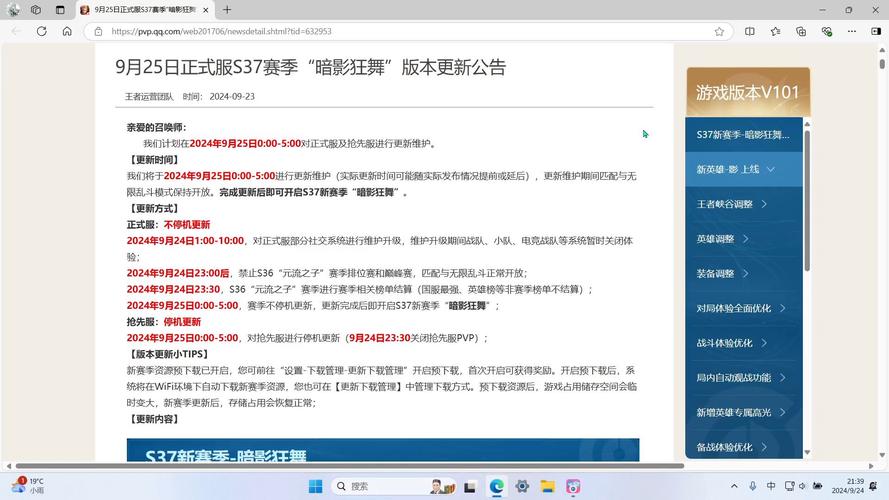The width and height of the screenshot is (889, 500).
Task: Expand the 新增英雄专属高光 arrow
Action: pos(782,412)
